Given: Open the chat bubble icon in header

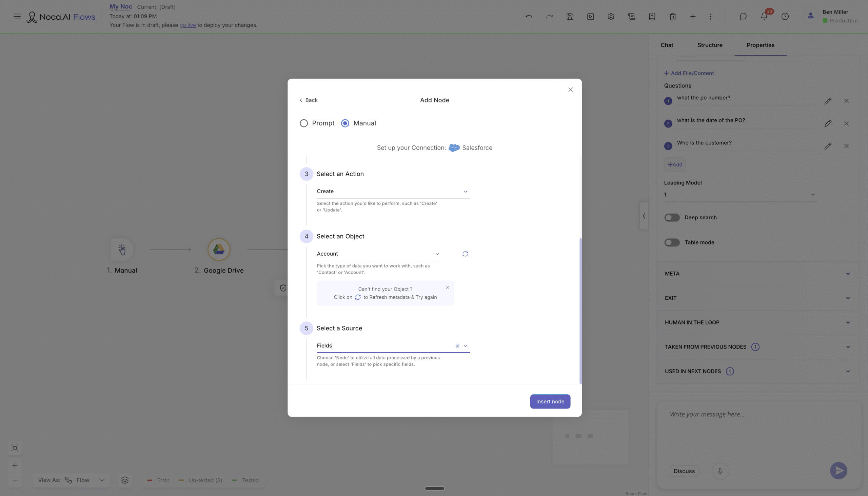Looking at the screenshot, I should (743, 16).
